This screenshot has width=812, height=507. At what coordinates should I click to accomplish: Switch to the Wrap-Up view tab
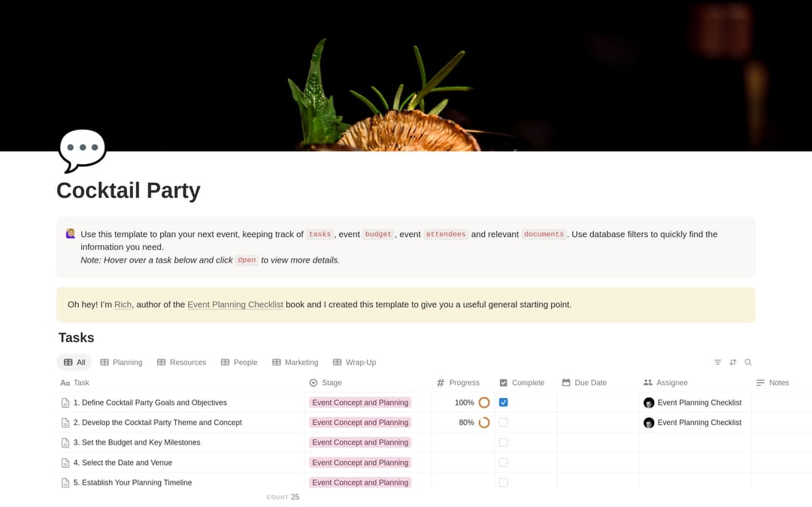click(354, 362)
